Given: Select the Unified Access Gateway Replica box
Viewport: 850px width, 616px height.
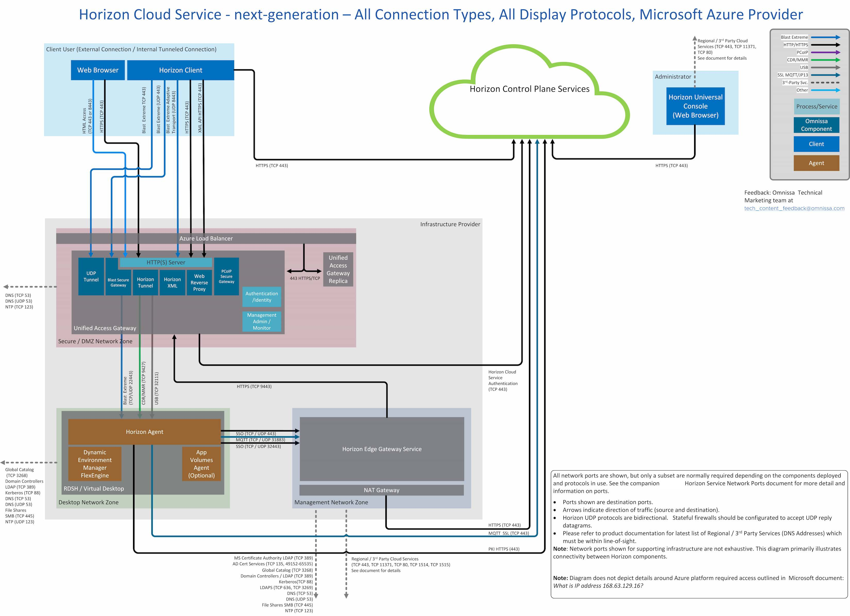Looking at the screenshot, I should [338, 269].
